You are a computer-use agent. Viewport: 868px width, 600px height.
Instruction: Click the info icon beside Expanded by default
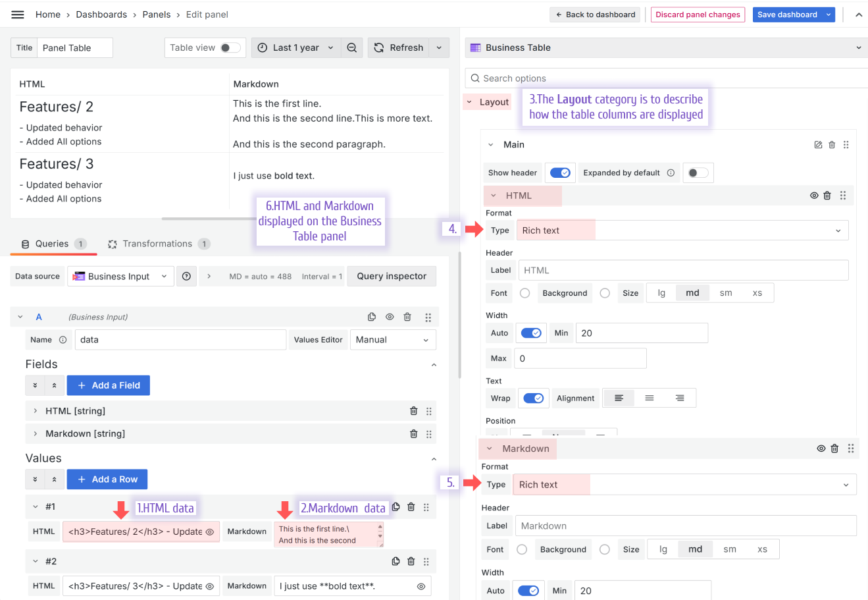(x=671, y=173)
